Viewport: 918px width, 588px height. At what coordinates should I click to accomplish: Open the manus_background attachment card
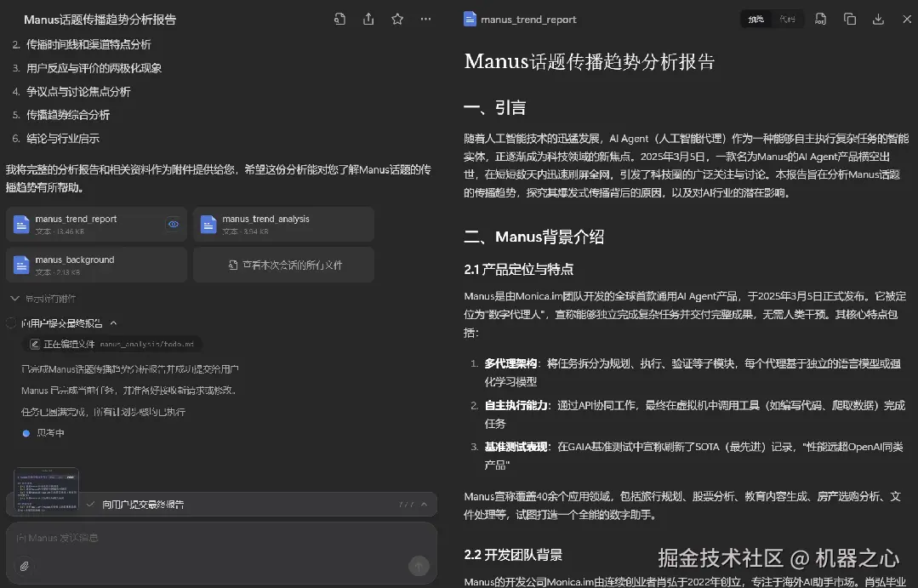tap(97, 265)
